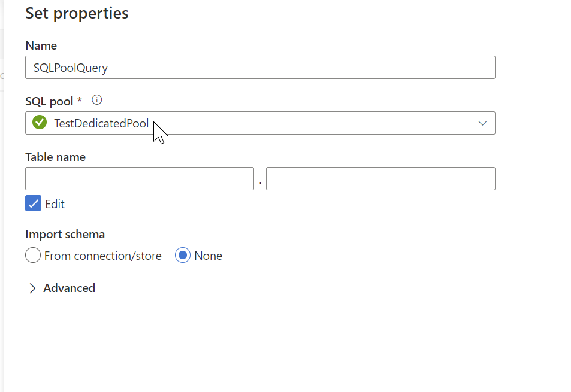Uncheck the Edit checkbox

click(33, 203)
